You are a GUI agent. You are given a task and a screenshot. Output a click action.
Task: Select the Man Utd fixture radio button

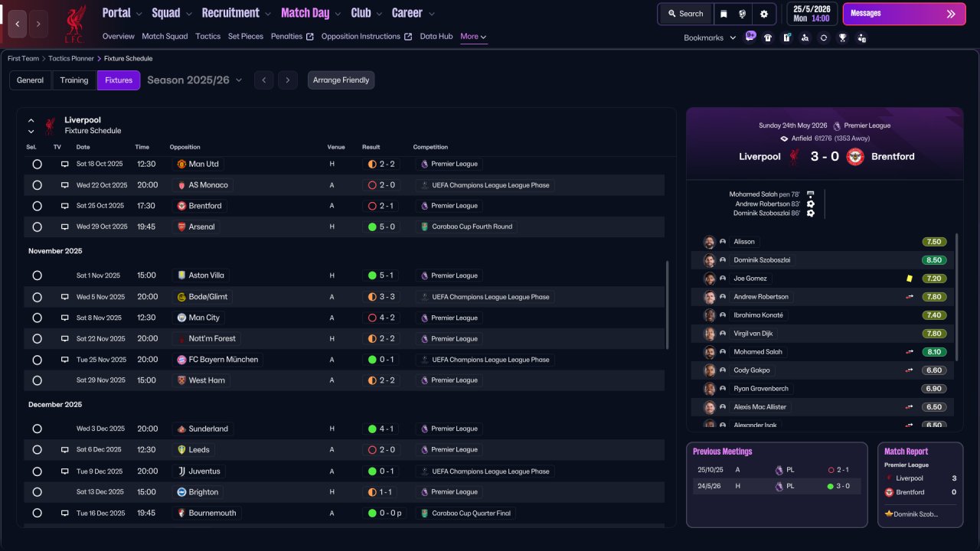point(37,164)
